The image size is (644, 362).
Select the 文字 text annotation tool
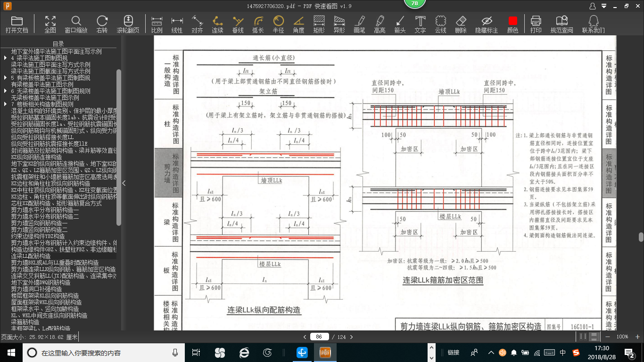[x=420, y=24]
